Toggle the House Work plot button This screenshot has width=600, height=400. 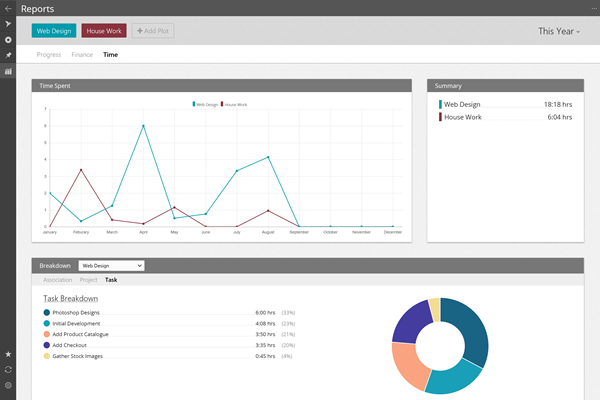(104, 31)
